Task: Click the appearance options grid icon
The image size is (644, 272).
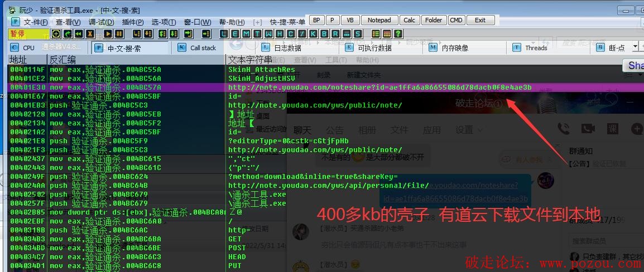Action: tap(387, 33)
